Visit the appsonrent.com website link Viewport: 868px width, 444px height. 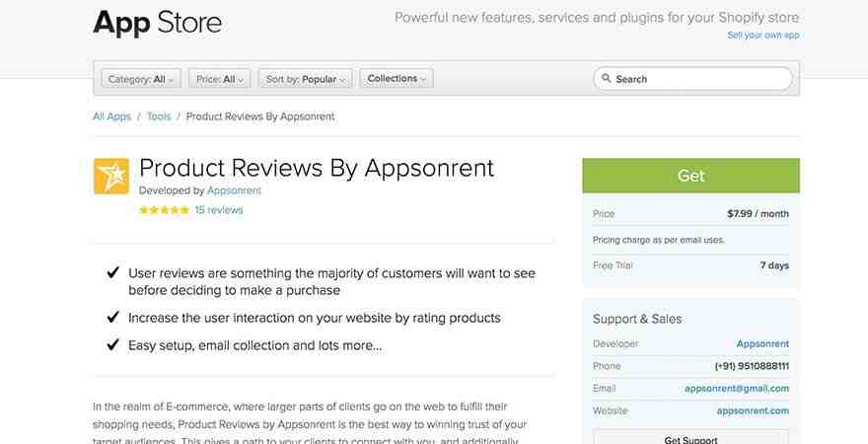click(x=753, y=410)
